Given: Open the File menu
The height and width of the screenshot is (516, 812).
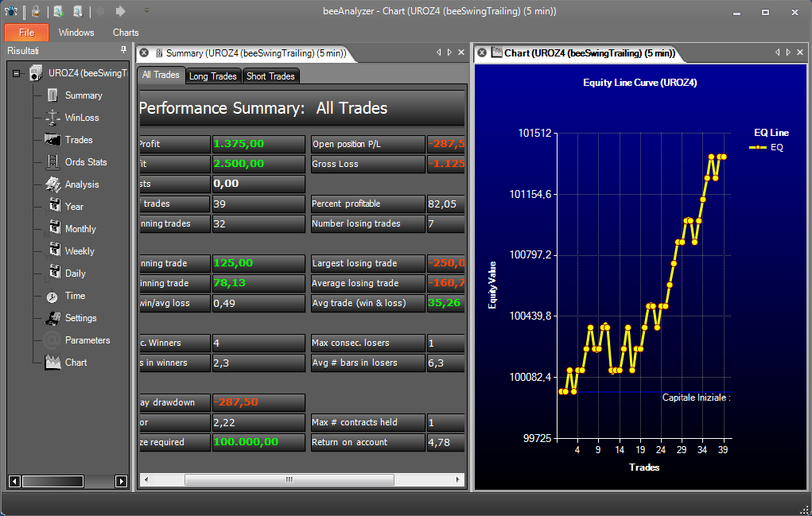Looking at the screenshot, I should pyautogui.click(x=26, y=33).
